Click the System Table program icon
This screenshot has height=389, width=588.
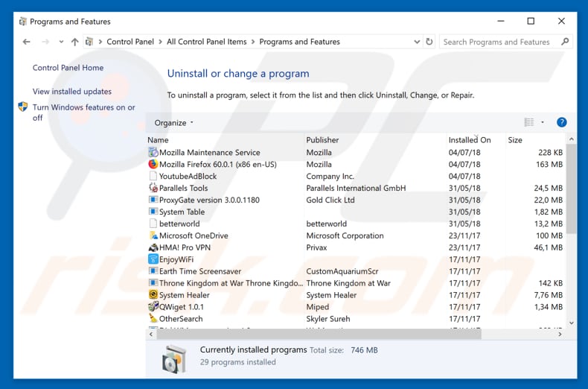(153, 212)
